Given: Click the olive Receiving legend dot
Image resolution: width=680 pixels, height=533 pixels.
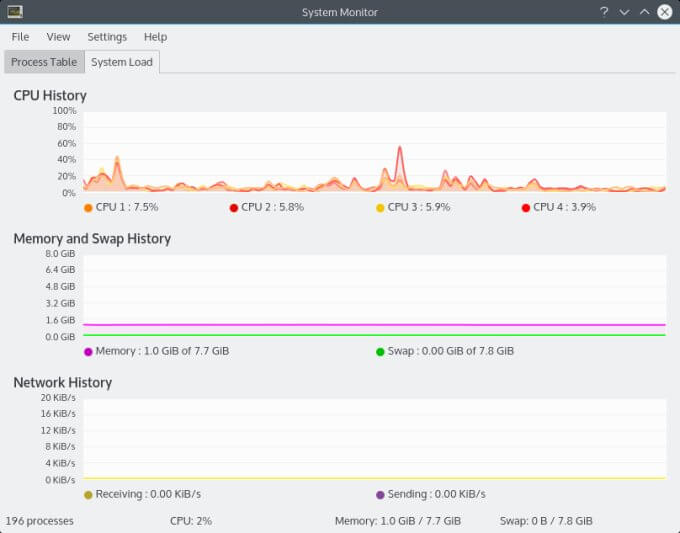Looking at the screenshot, I should pos(88,495).
